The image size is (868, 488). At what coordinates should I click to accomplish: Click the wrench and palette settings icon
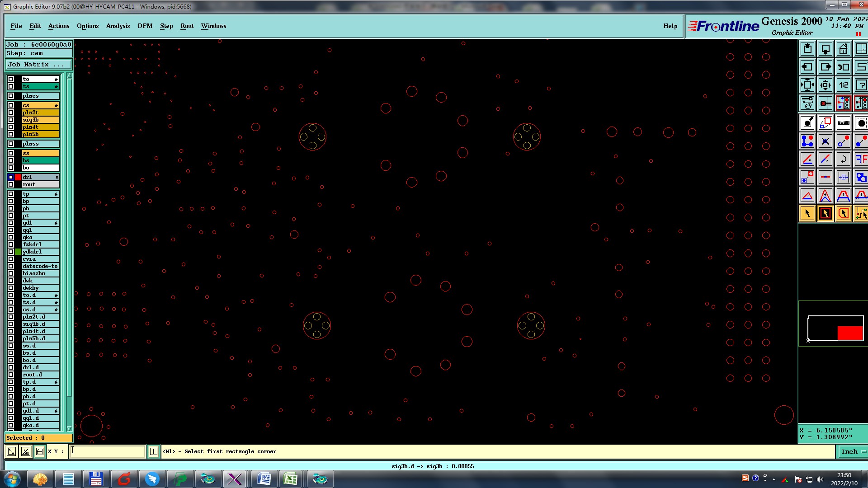pos(807,103)
